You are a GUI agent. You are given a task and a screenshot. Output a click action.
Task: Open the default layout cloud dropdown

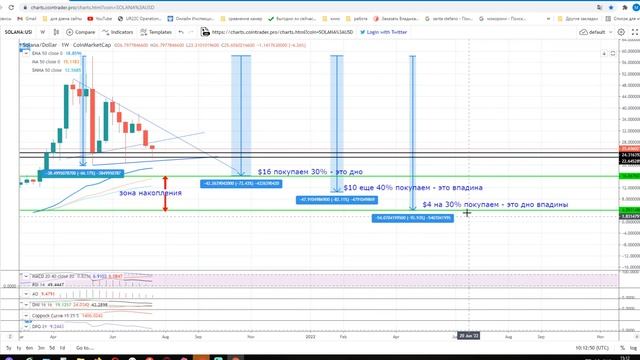click(x=596, y=32)
